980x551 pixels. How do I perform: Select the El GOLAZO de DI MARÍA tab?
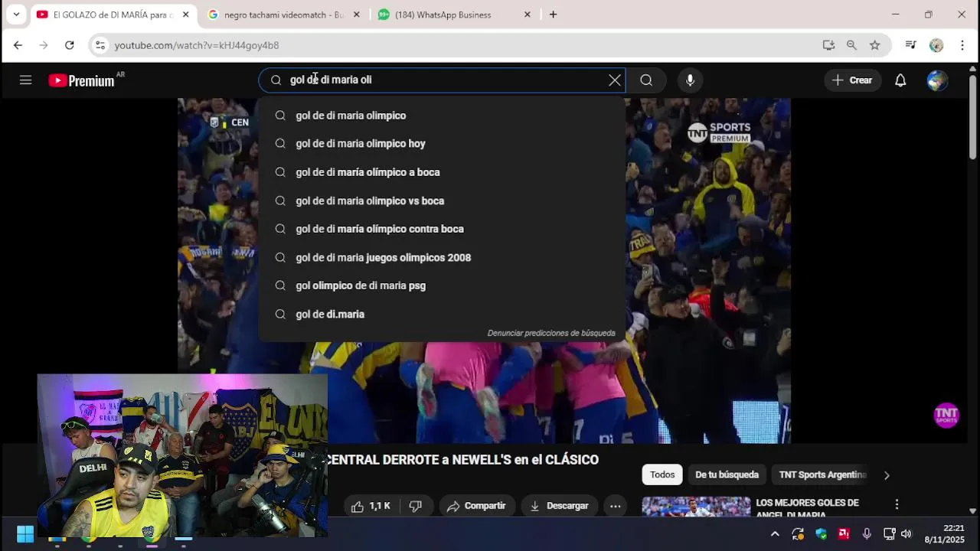point(113,15)
